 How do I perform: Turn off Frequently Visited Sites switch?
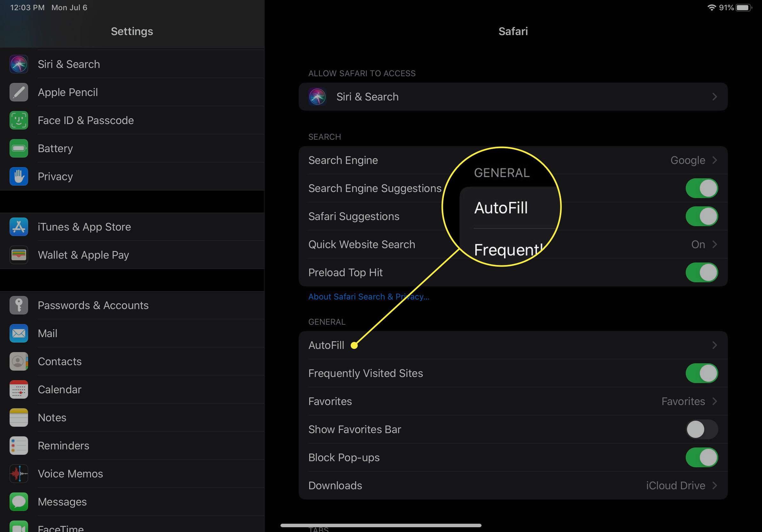(702, 373)
